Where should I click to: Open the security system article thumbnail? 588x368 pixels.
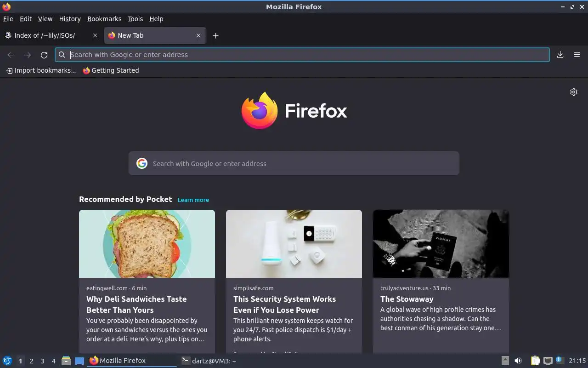click(x=294, y=244)
